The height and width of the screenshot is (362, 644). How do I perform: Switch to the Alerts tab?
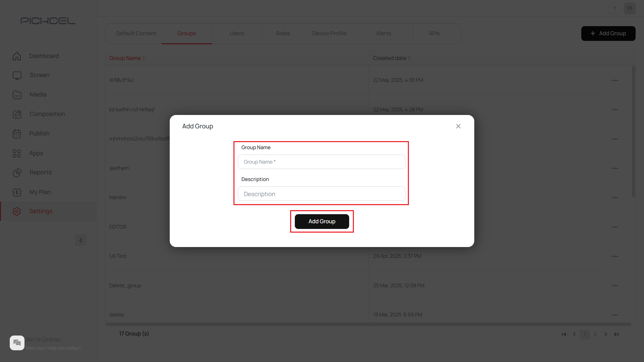[x=383, y=33]
